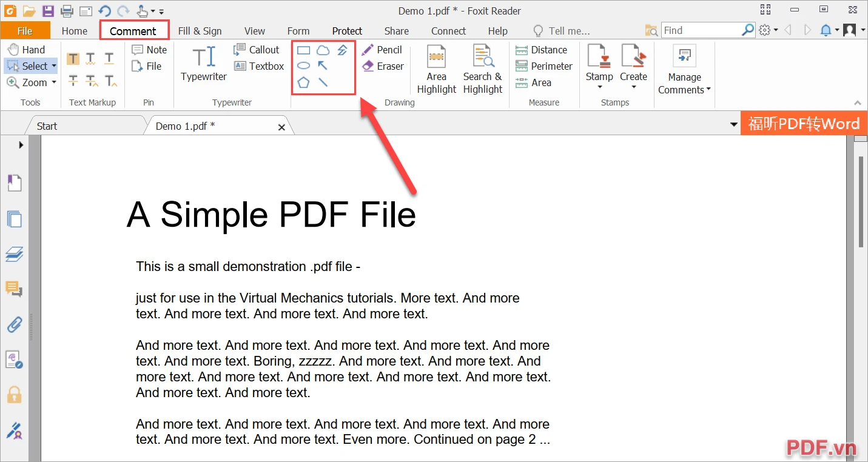Activate the Strikeout markup tool
Image resolution: width=868 pixels, height=462 pixels.
click(73, 80)
